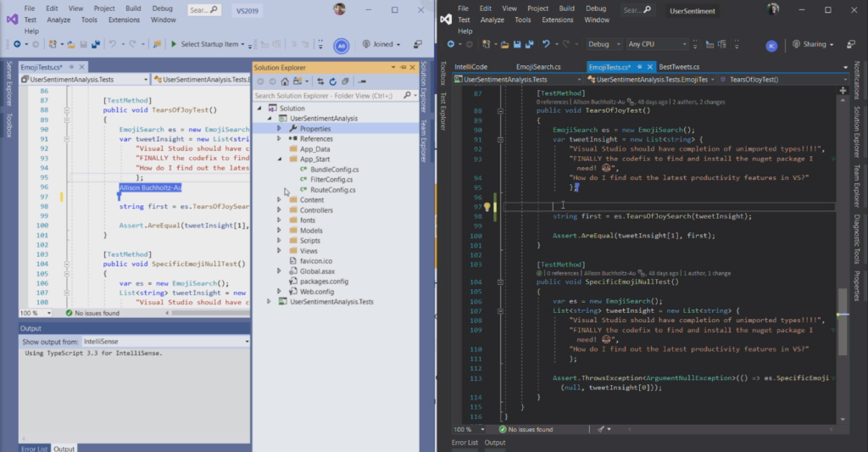Click Refresh icon in Solution Explorer toolbar
Viewport: 868px width, 452px height.
332,81
